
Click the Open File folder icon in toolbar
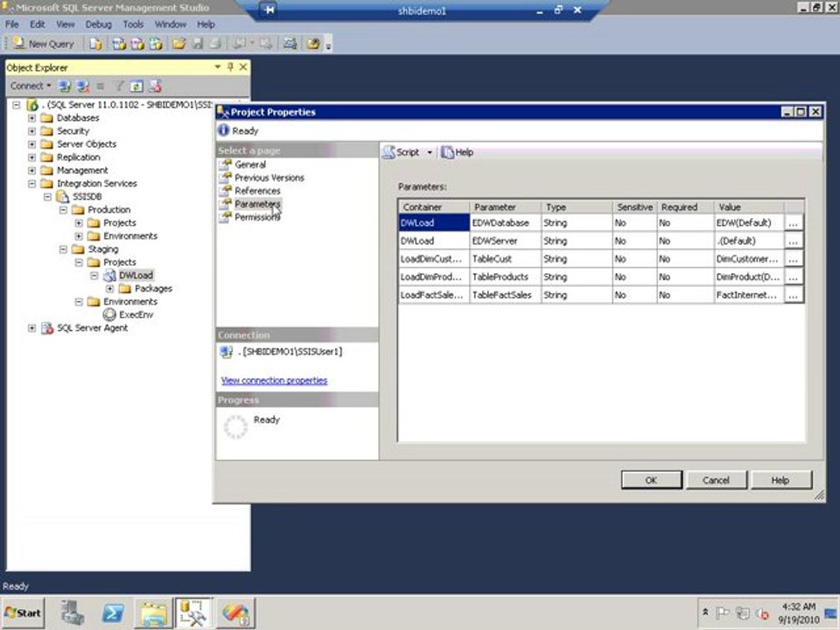pos(178,44)
